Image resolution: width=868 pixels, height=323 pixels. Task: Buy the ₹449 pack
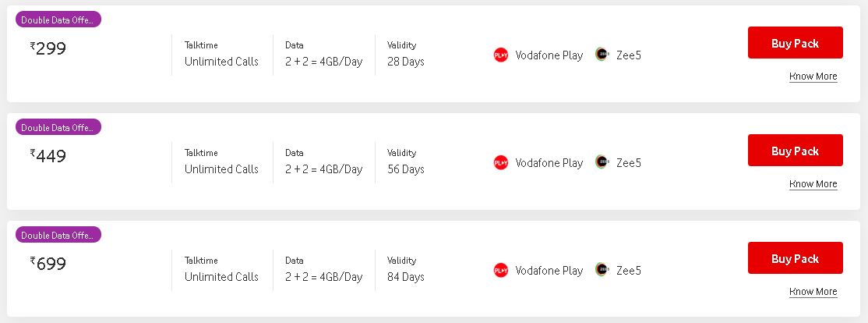pos(795,151)
